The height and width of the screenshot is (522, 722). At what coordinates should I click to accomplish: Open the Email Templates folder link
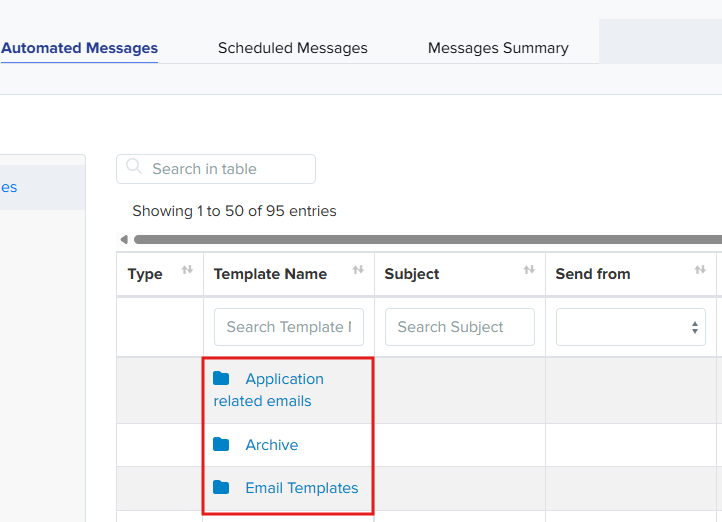pos(302,488)
